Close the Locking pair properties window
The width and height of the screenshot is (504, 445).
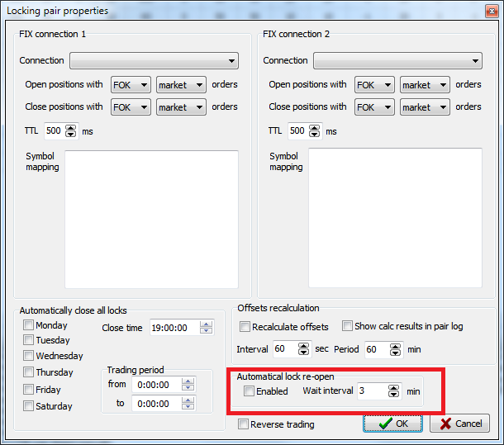click(492, 12)
